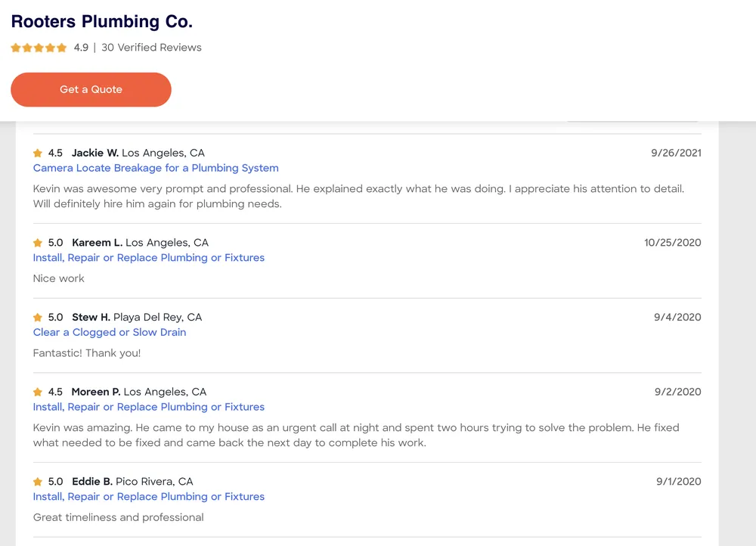
Task: Click the Get a Quote button
Action: pyautogui.click(x=91, y=89)
